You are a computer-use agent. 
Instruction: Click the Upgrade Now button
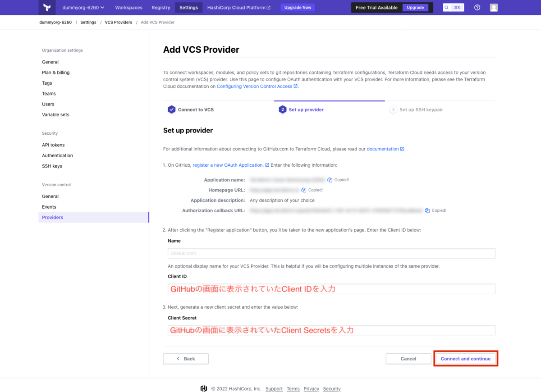click(x=298, y=8)
